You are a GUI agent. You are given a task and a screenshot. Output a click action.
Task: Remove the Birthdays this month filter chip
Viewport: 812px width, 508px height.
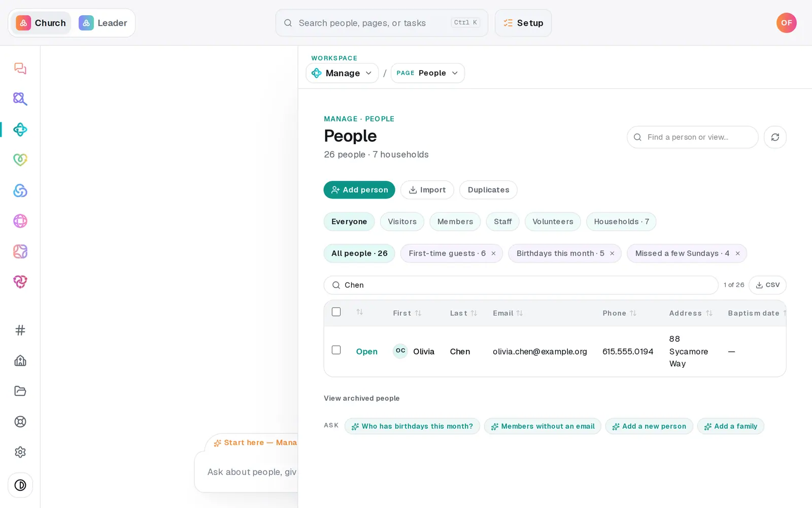[x=612, y=253]
